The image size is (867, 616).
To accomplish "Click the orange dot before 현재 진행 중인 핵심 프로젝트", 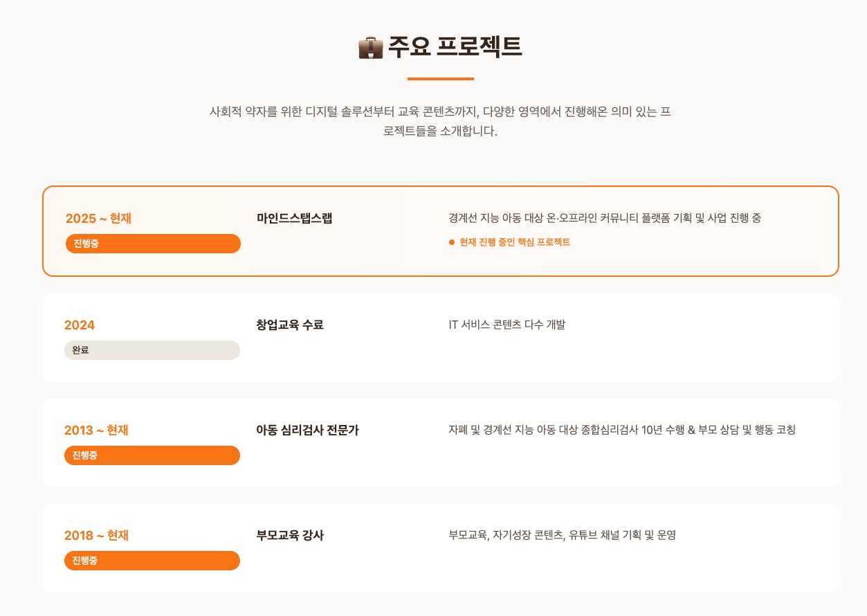I will click(x=452, y=242).
